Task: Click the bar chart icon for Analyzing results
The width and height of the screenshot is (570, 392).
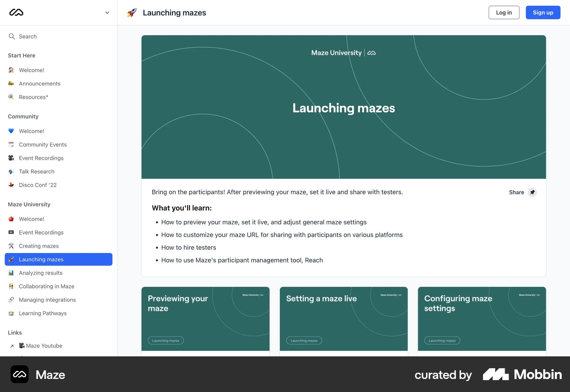Action: [11, 273]
